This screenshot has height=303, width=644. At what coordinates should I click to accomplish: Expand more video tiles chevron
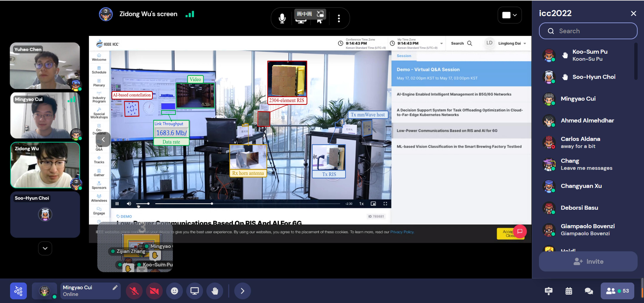click(x=45, y=248)
